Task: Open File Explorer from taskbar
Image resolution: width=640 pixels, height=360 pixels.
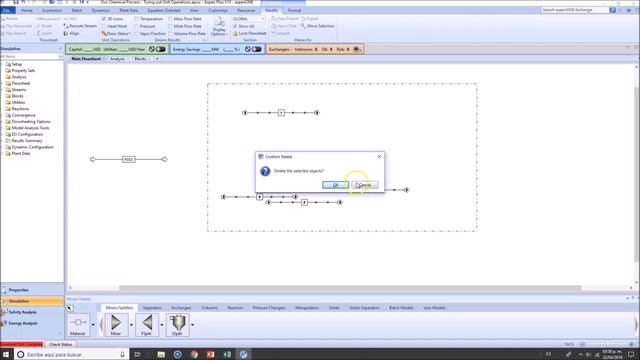Action: click(161, 355)
